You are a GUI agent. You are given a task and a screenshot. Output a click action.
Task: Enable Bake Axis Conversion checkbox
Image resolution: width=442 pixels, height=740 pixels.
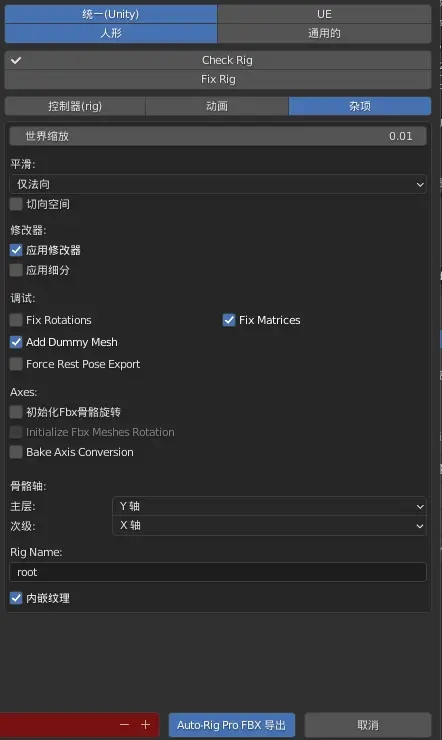(16, 452)
